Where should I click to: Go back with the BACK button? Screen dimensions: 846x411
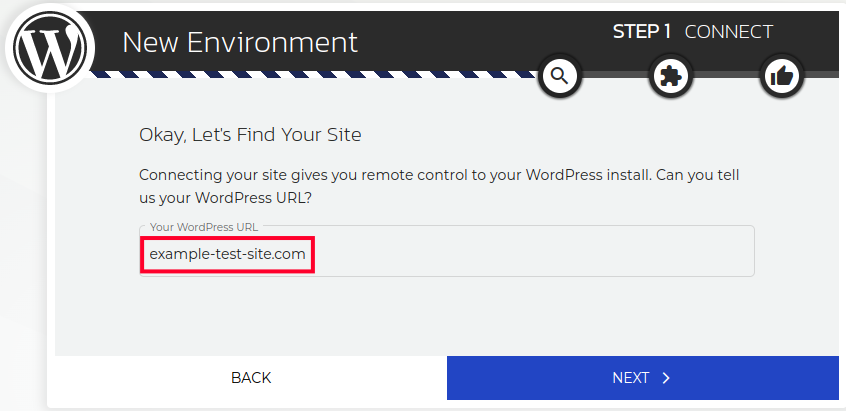point(251,378)
